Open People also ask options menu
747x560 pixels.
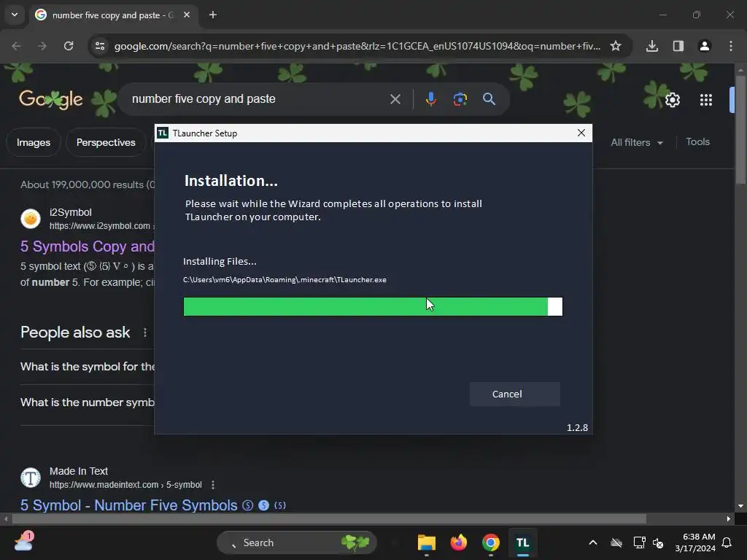click(145, 332)
